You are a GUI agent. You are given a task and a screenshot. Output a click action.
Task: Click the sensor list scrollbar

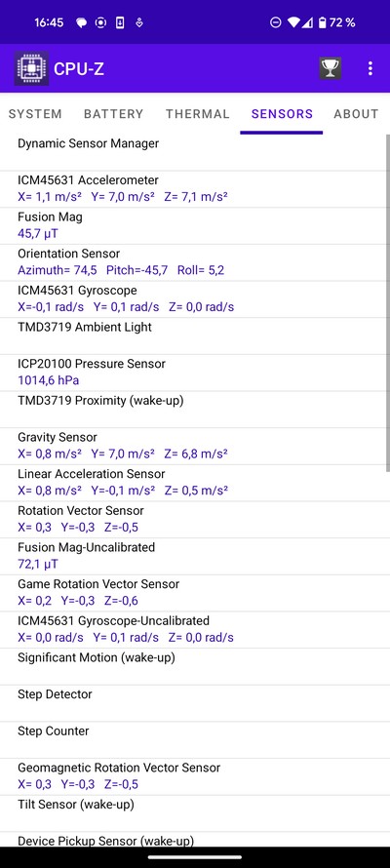(387, 302)
